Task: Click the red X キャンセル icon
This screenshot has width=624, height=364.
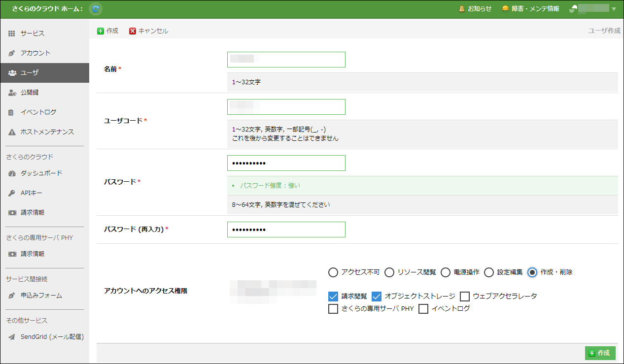Action: pos(133,31)
